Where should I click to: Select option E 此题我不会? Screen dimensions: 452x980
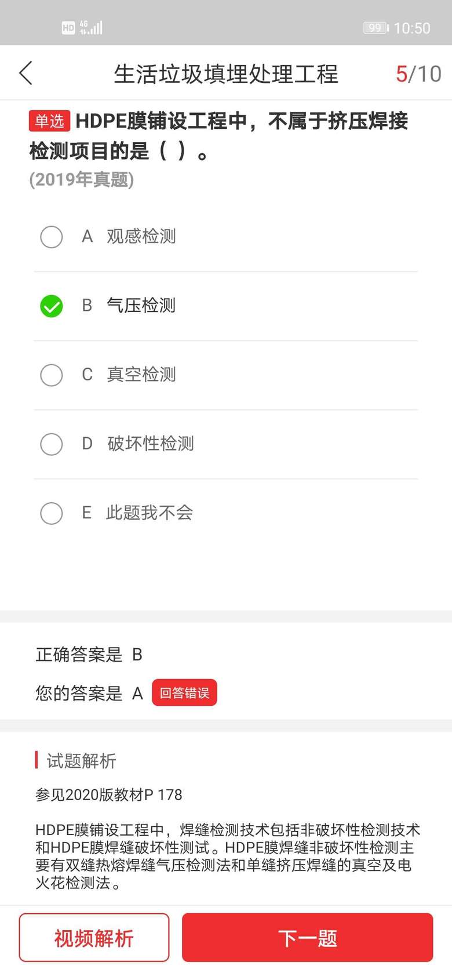coord(52,513)
